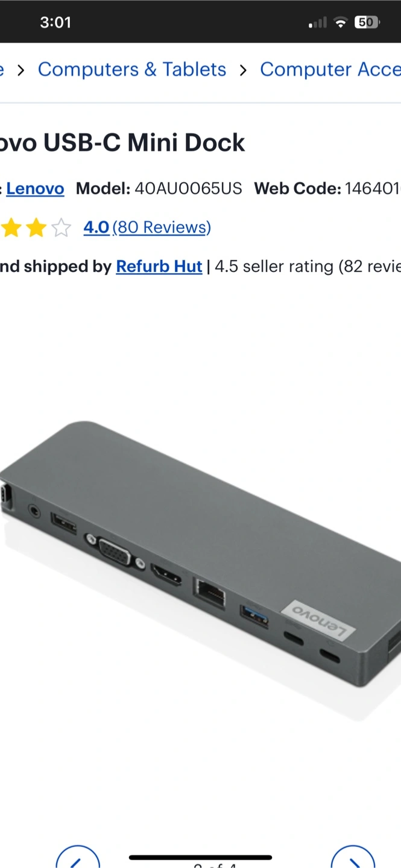Tap the empty fifth rating star
Screen dimensions: 401x868
pyautogui.click(x=61, y=228)
